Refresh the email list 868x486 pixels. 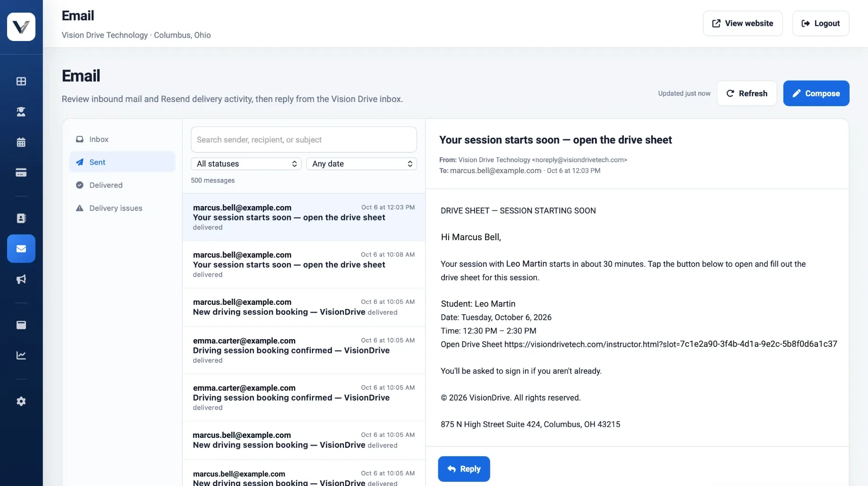(x=747, y=93)
